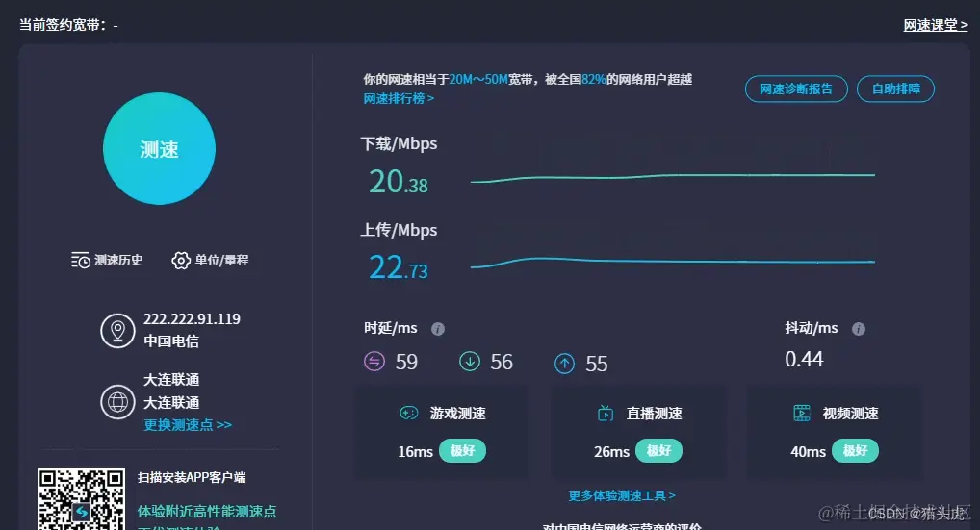The width and height of the screenshot is (980, 530).
Task: Click 40ms value under 视频测速
Action: tap(808, 451)
